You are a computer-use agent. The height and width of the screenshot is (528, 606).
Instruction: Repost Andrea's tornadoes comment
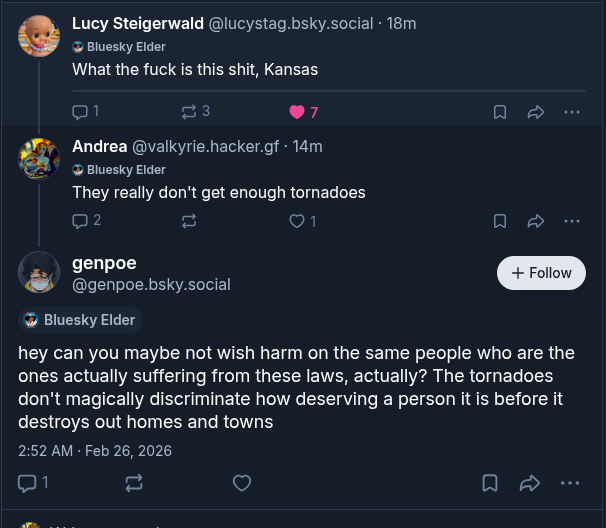click(x=188, y=220)
